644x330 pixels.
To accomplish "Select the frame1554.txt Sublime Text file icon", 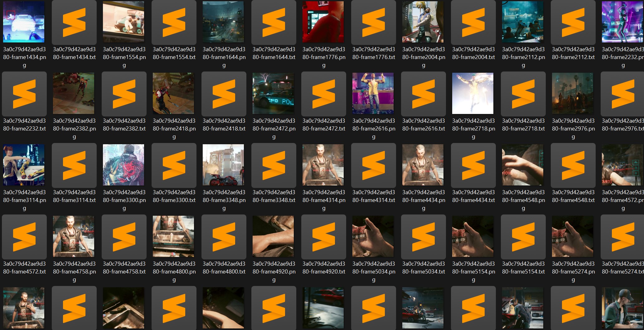I will 174,22.
